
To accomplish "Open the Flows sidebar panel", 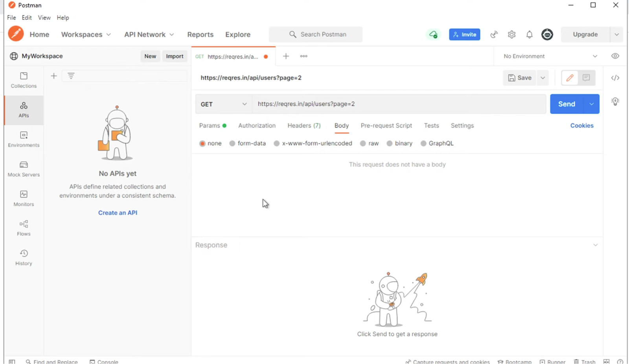I will [x=24, y=228].
